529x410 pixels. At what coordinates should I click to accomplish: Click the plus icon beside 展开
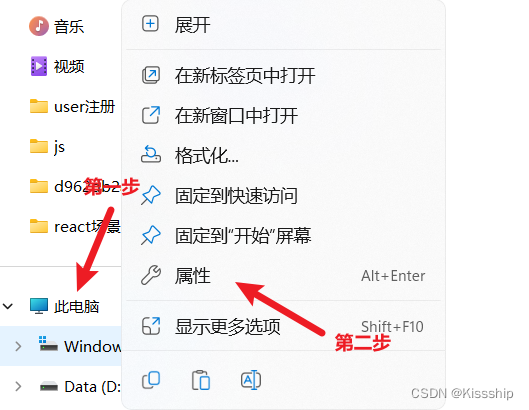[150, 24]
